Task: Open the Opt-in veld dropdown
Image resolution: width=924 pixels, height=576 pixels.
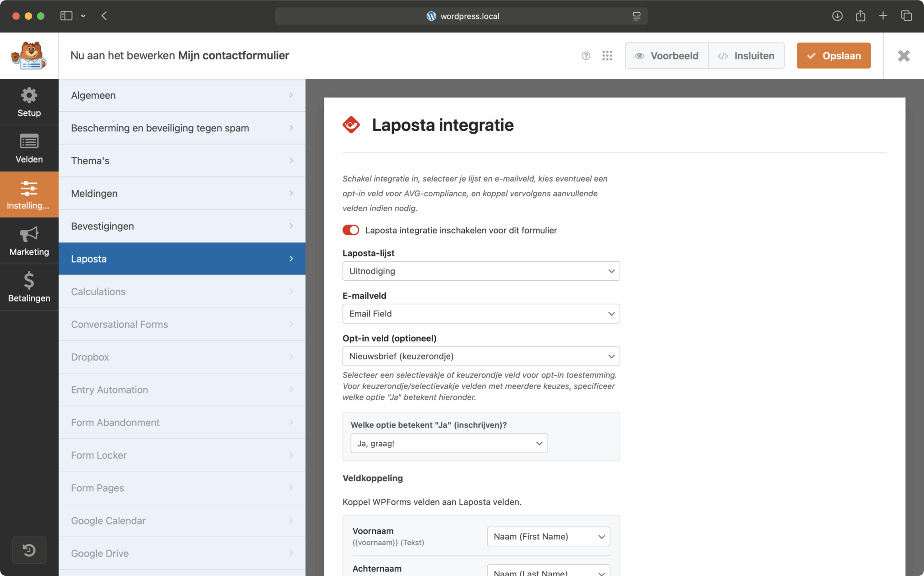Action: [481, 356]
